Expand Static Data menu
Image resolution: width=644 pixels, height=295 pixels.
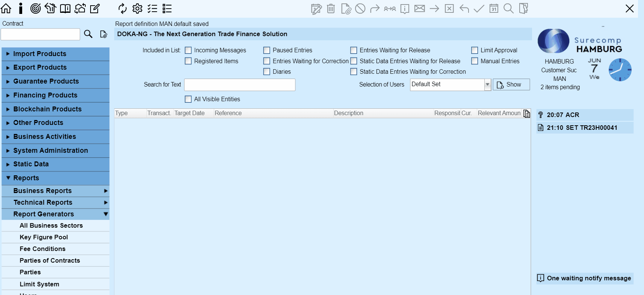point(56,164)
